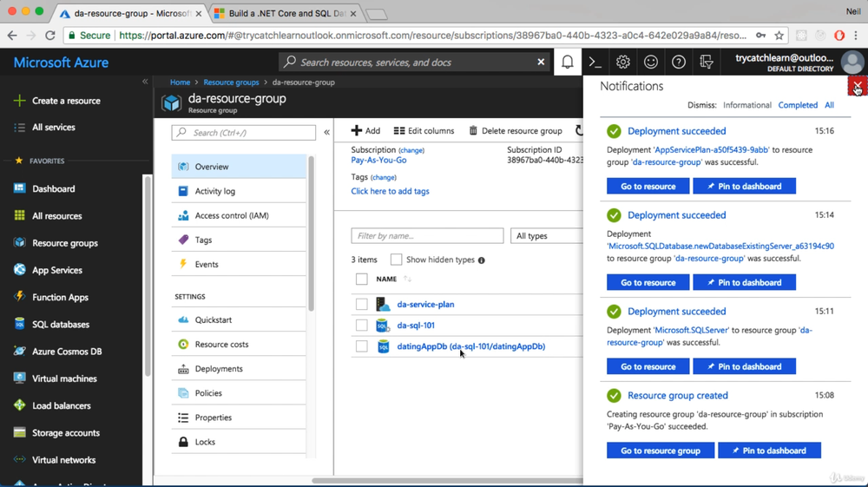Open the datingAppDb database link

pos(470,346)
